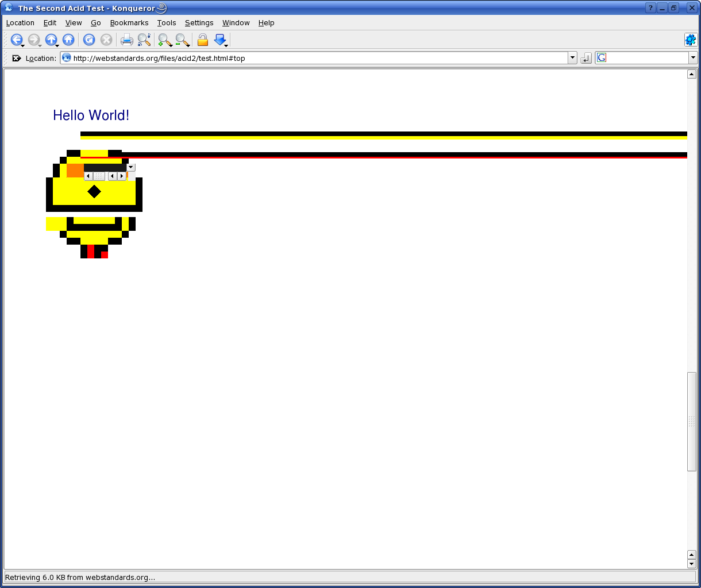This screenshot has width=701, height=588.
Task: Open the Edit menu
Action: tap(50, 23)
